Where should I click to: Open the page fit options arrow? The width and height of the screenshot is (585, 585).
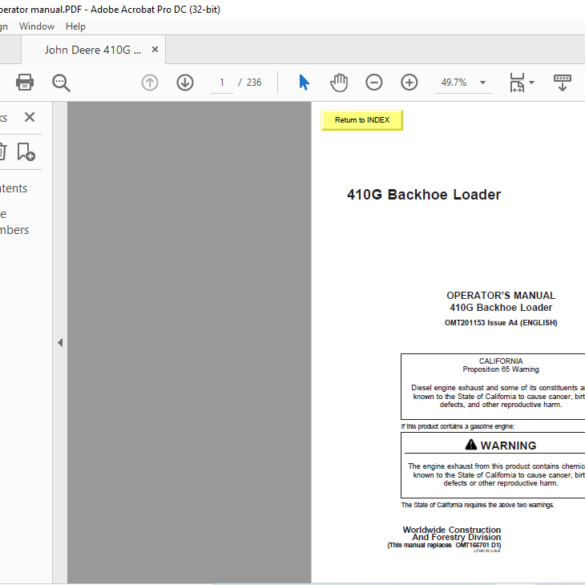click(532, 82)
